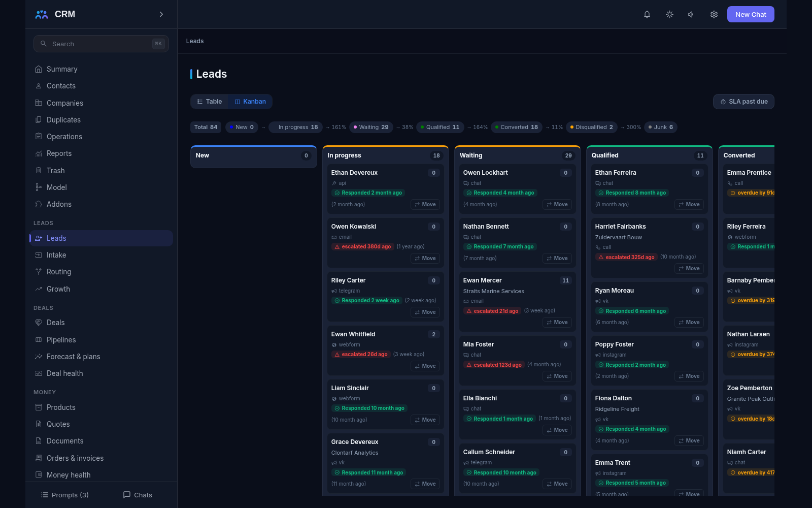Mute sound with speaker icon
The width and height of the screenshot is (812, 508).
[691, 14]
